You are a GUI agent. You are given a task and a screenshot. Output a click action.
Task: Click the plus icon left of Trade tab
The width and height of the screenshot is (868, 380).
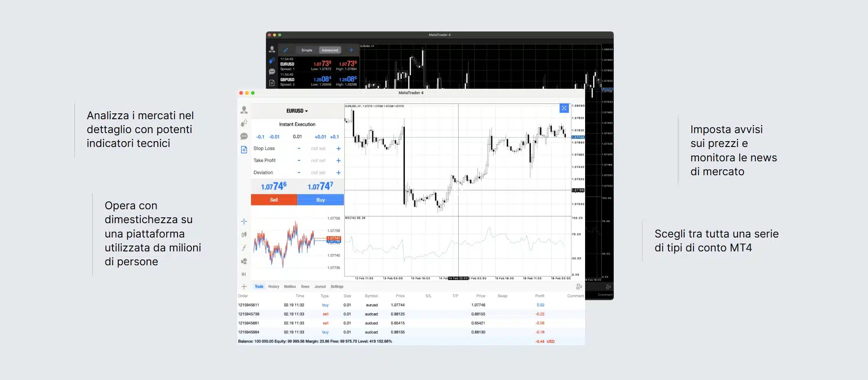click(244, 287)
